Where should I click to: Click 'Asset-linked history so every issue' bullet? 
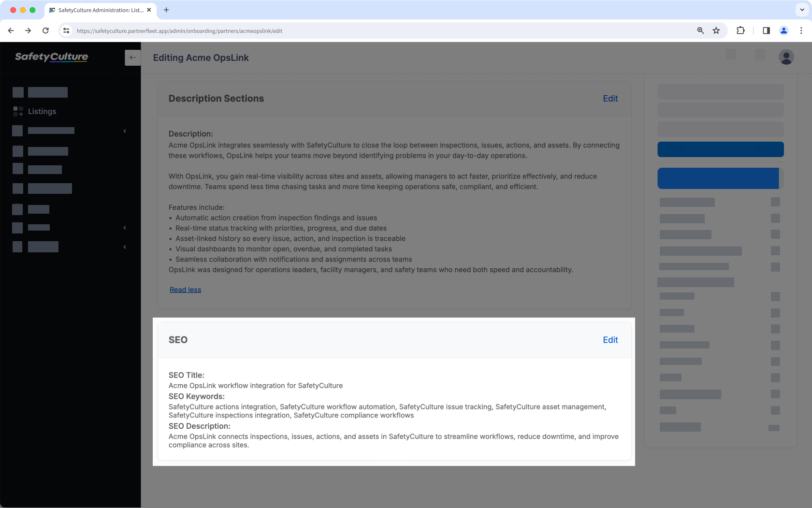[290, 239]
